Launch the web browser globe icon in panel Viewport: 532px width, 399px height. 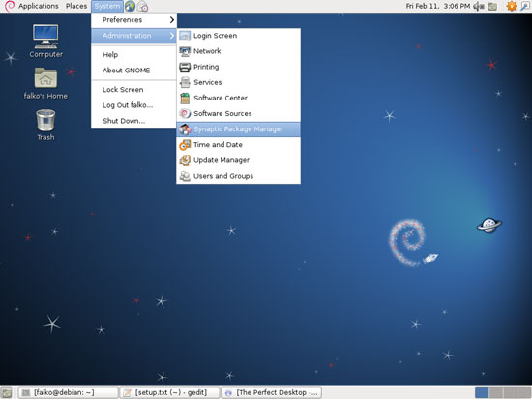pyautogui.click(x=130, y=6)
